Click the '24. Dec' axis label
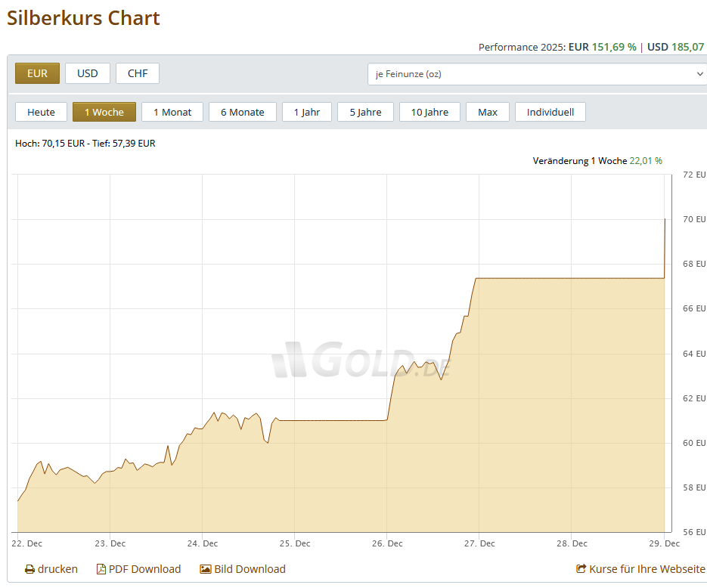This screenshot has height=588, width=707. (203, 543)
